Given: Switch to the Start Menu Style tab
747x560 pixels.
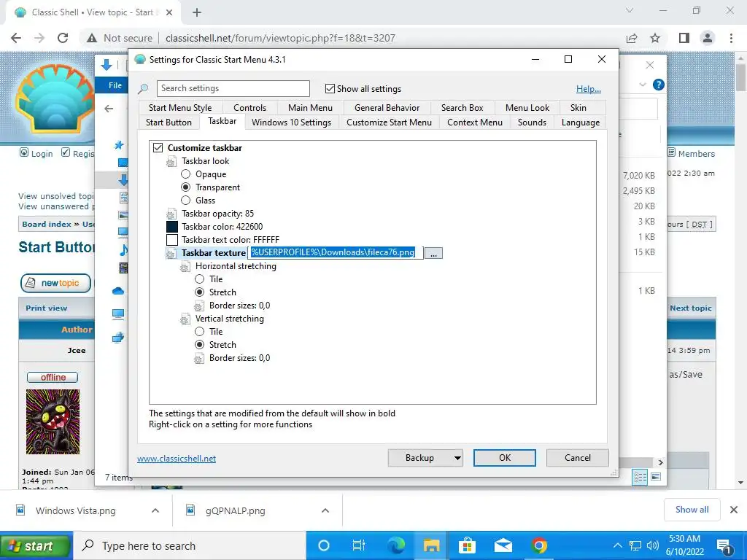Looking at the screenshot, I should 179,108.
